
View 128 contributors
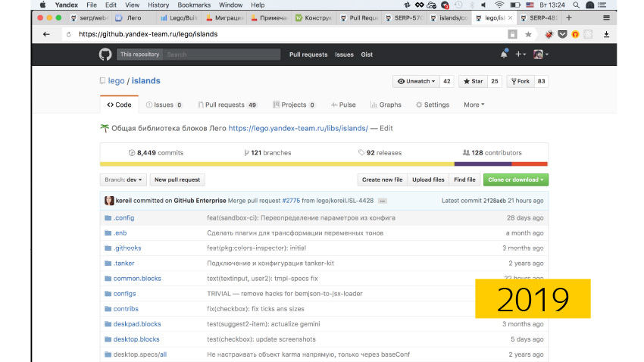tap(492, 153)
